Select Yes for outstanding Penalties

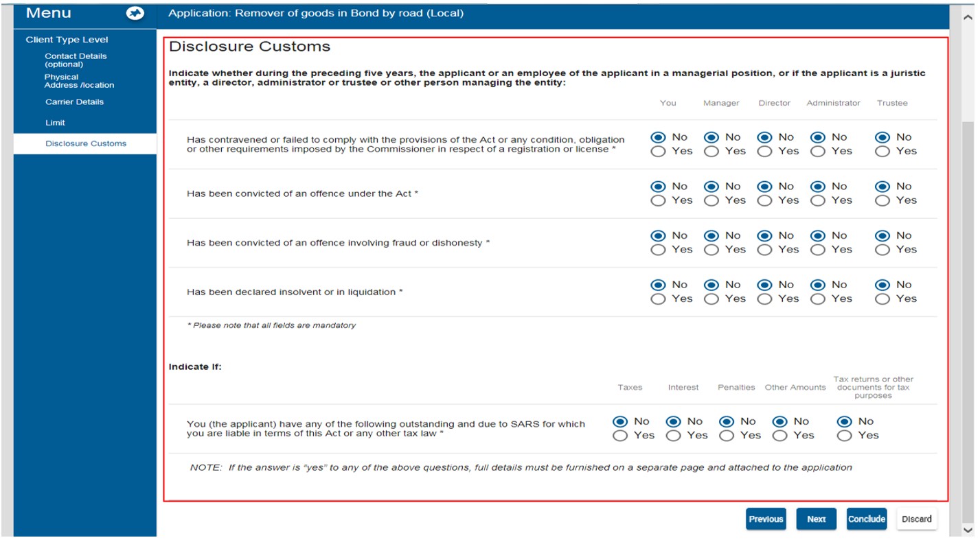coord(727,436)
